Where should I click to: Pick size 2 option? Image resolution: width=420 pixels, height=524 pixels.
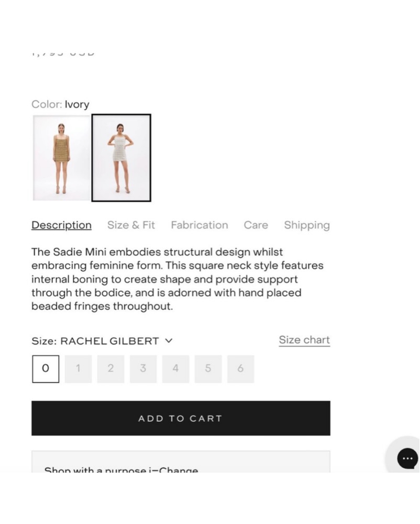coord(110,368)
